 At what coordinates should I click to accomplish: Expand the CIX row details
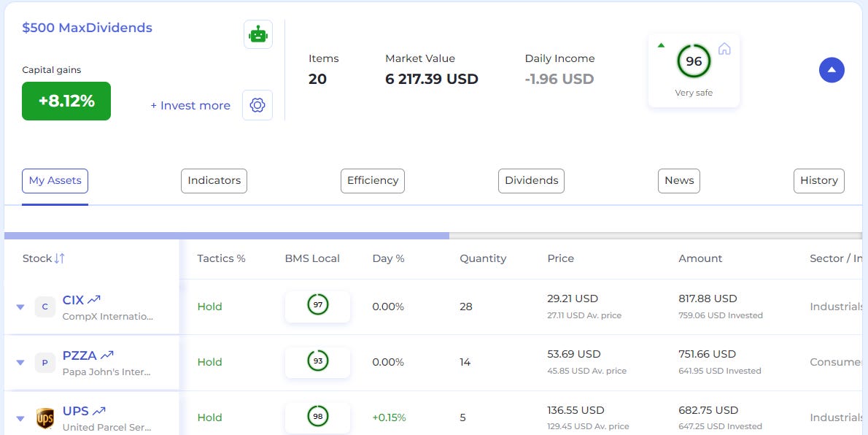pos(20,307)
